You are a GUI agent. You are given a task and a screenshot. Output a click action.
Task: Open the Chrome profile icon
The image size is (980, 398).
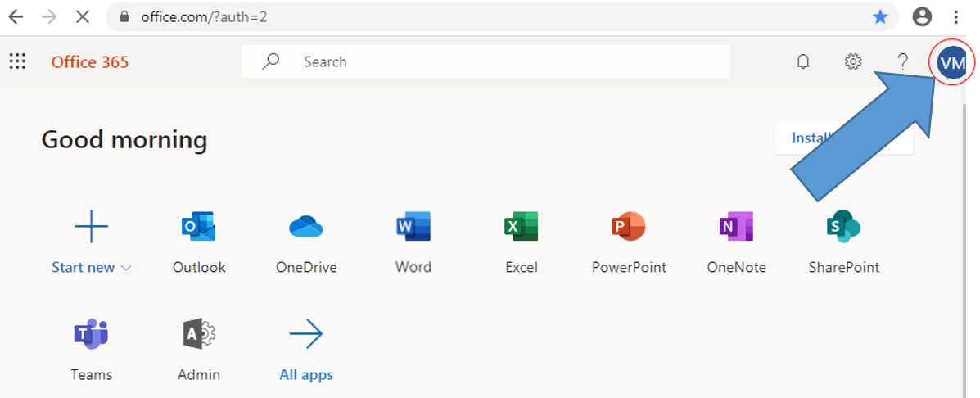click(922, 17)
